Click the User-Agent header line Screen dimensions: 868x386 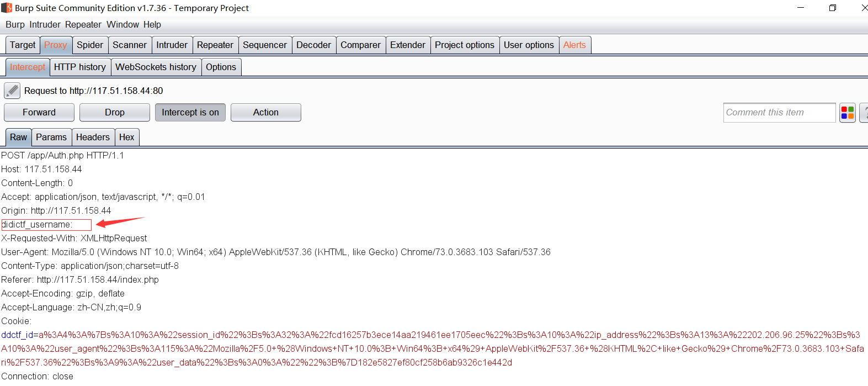point(276,252)
